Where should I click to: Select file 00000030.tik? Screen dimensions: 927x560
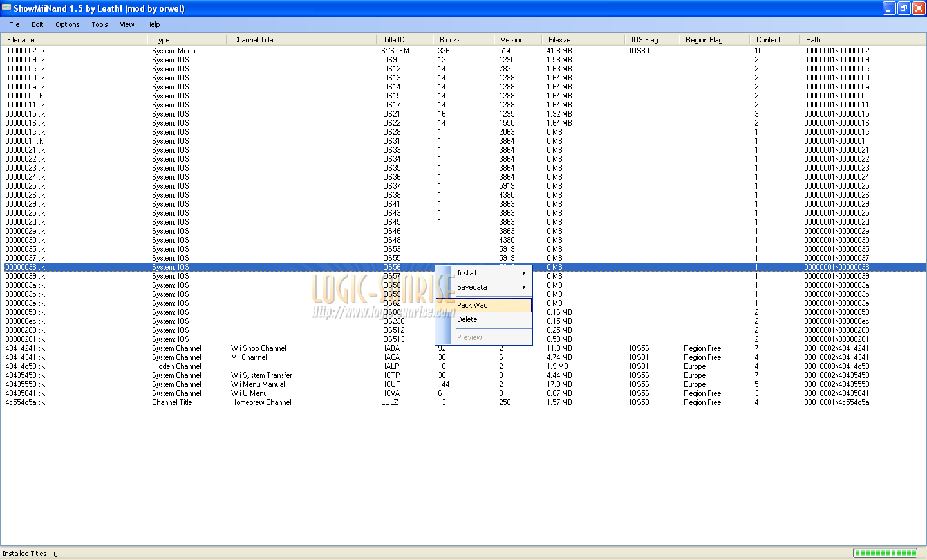[x=25, y=240]
